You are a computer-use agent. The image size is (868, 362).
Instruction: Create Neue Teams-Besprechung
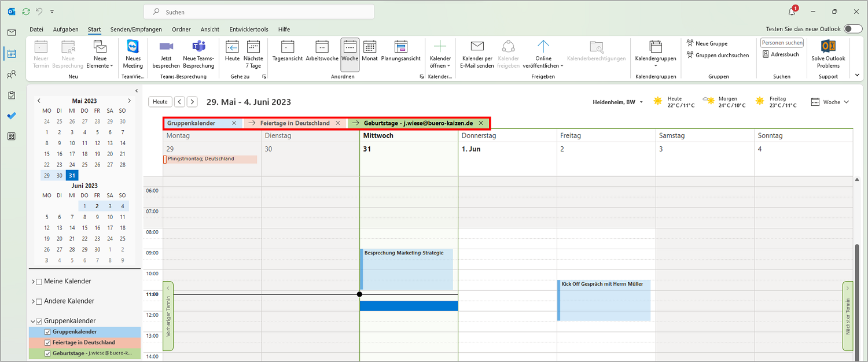[198, 54]
